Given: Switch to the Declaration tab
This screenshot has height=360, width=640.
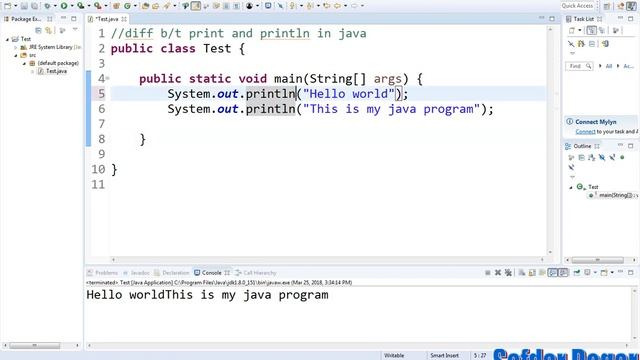Looking at the screenshot, I should pos(172,273).
